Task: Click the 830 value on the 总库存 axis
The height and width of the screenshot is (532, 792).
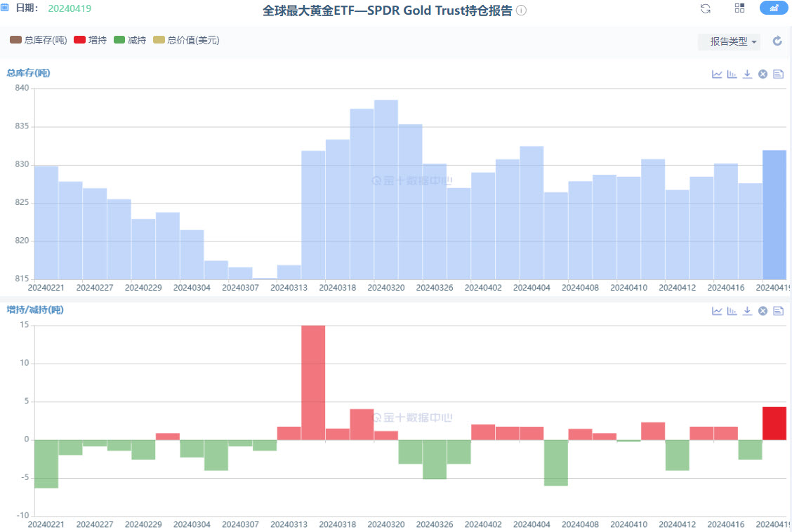Action: tap(22, 164)
